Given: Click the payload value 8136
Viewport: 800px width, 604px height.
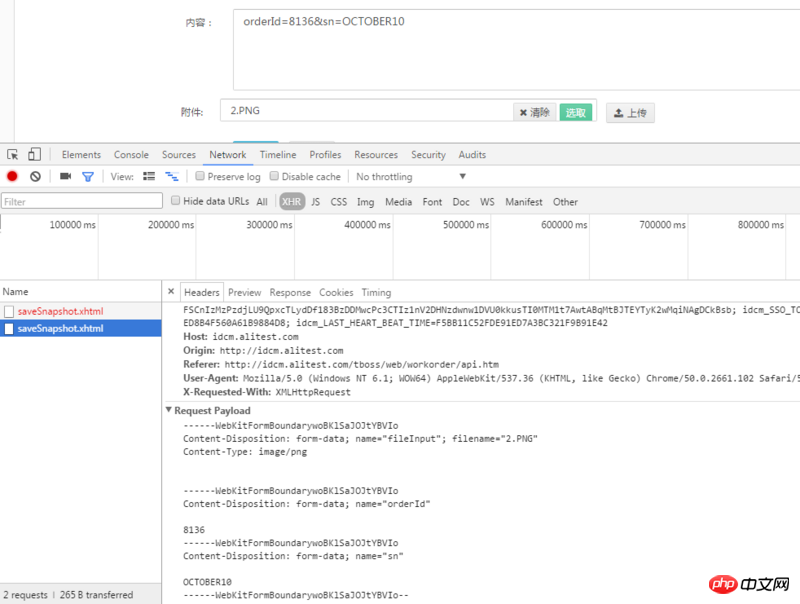Looking at the screenshot, I should coord(194,530).
